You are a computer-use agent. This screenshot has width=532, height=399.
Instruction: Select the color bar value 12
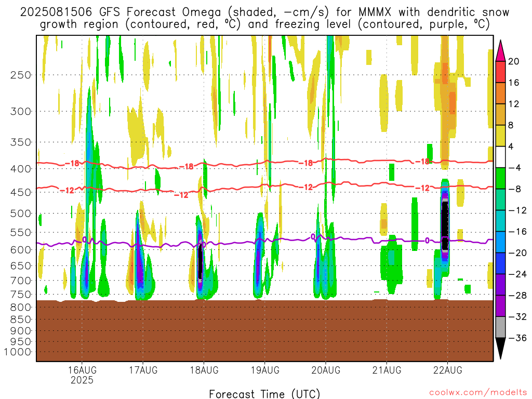click(x=514, y=104)
